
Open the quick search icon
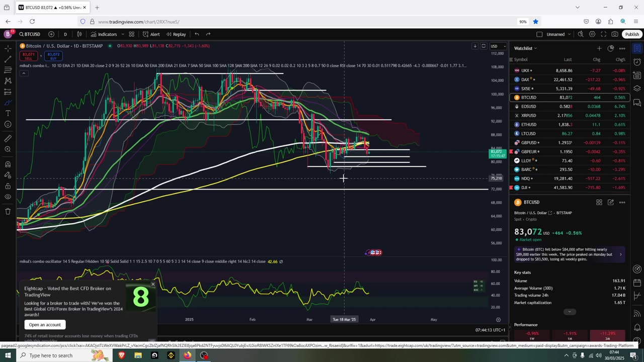coord(581,34)
